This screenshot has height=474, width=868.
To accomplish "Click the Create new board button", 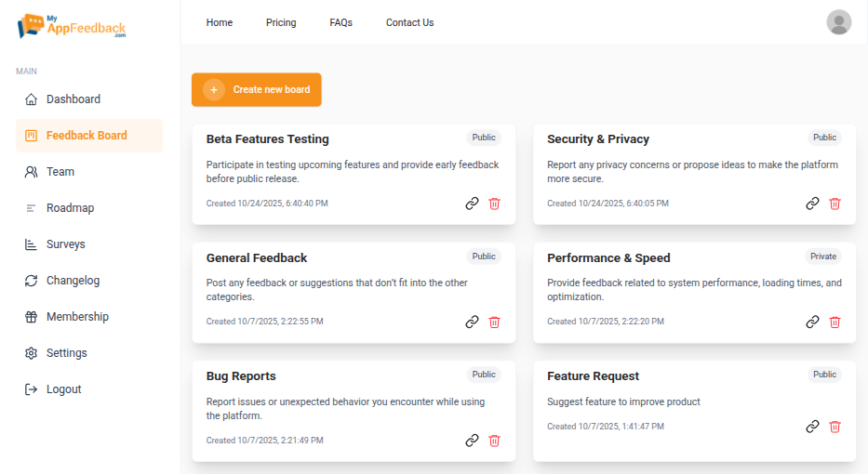I will [257, 90].
